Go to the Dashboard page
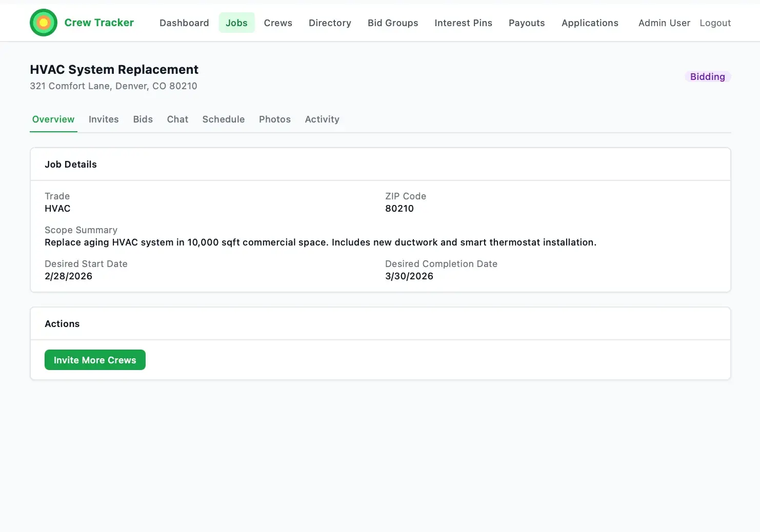 184,23
